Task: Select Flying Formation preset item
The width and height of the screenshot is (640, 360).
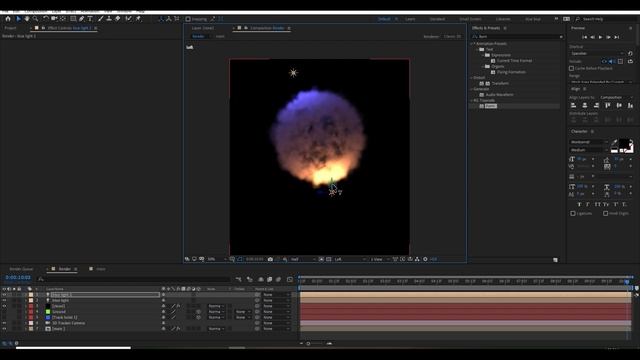Action: click(511, 72)
